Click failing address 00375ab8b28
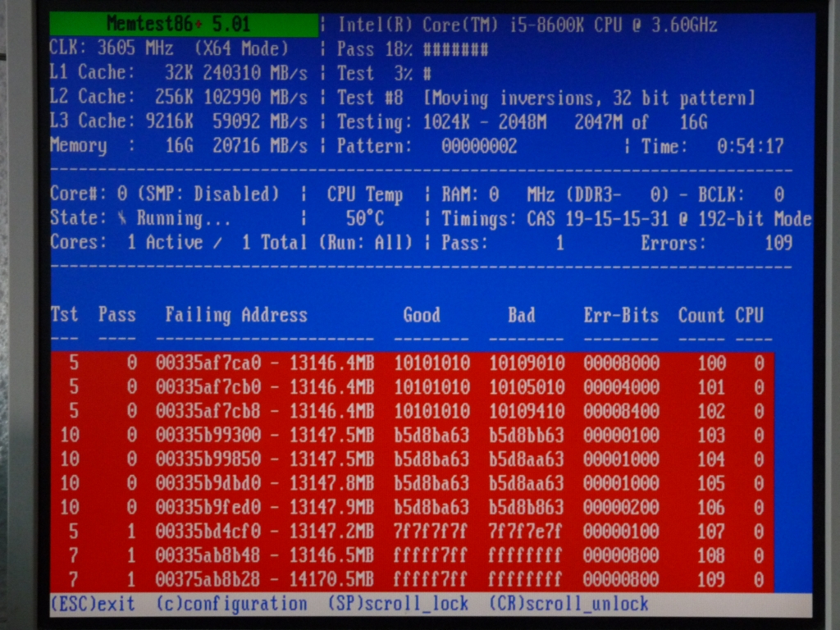 [x=208, y=579]
